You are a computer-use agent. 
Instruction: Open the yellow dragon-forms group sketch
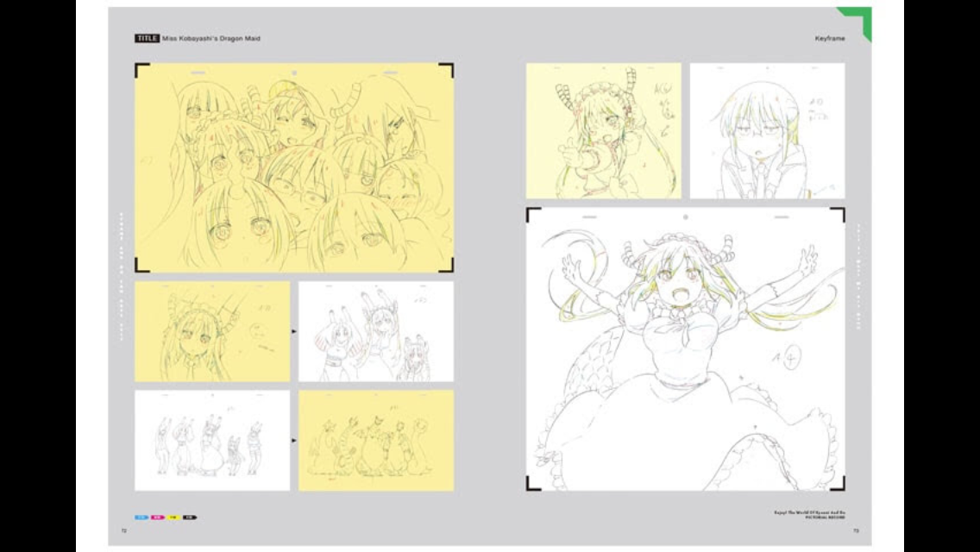[x=376, y=441]
